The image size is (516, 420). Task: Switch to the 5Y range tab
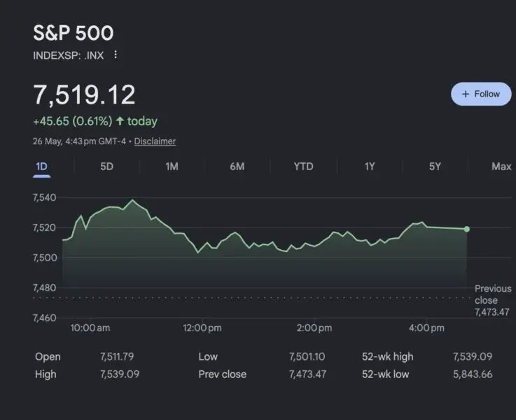(435, 167)
